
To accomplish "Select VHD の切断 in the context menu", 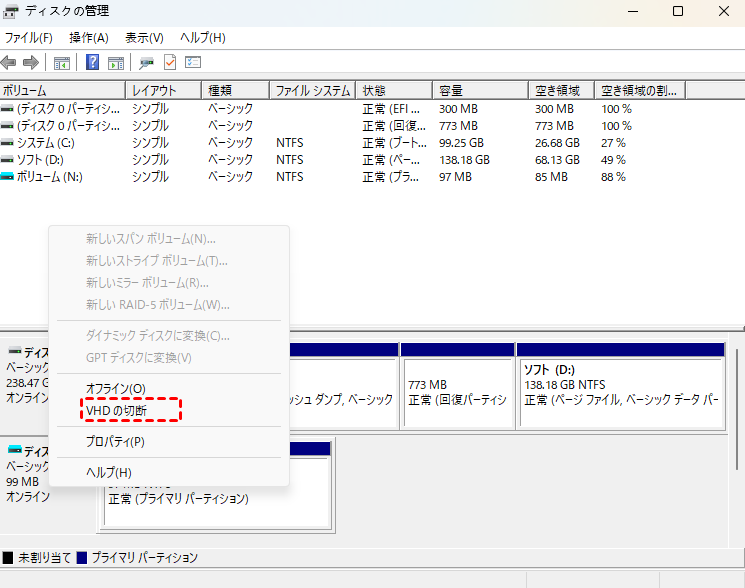I will pos(117,410).
